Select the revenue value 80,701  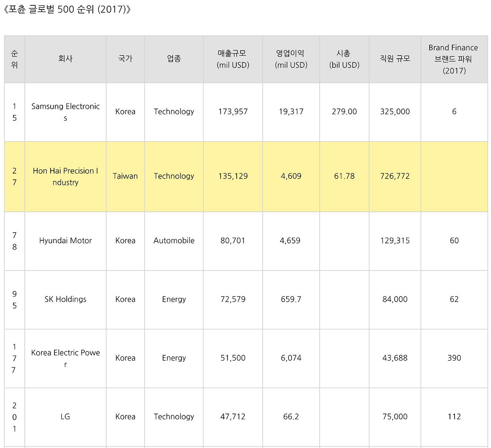(x=233, y=241)
